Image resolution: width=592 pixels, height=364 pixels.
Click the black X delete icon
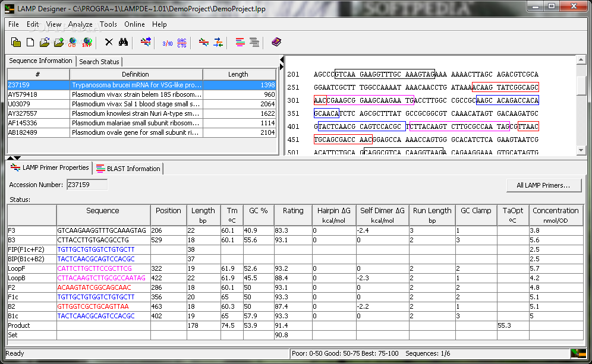tap(109, 42)
